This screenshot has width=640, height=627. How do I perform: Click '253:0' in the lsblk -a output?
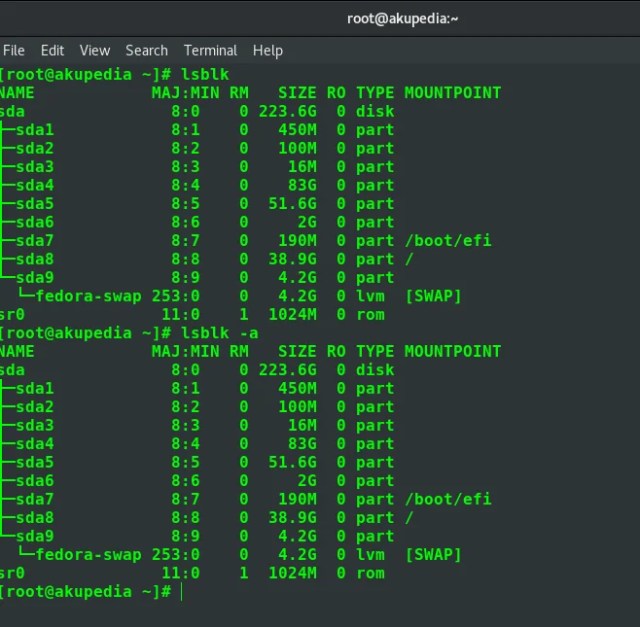click(176, 555)
